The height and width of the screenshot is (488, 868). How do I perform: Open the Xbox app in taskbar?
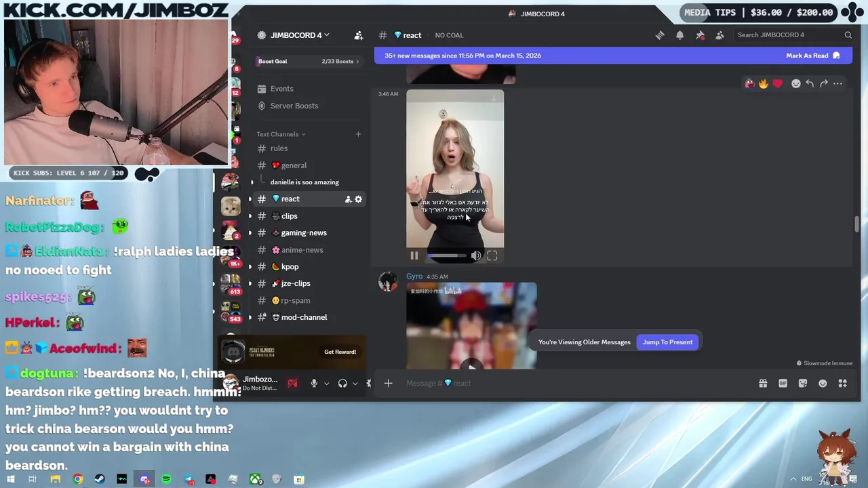(255, 480)
